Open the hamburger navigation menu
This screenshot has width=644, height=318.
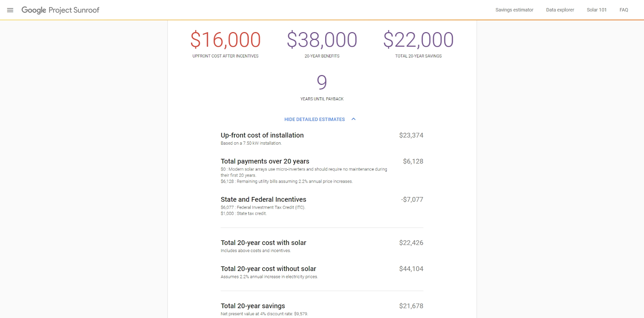(x=10, y=10)
